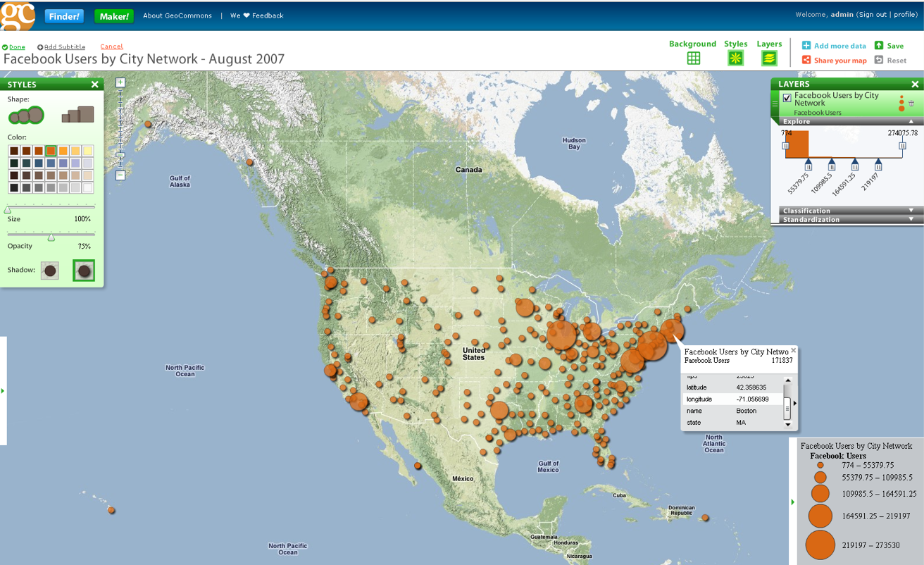Collapse the Explore section
The height and width of the screenshot is (565, 924).
click(x=911, y=121)
